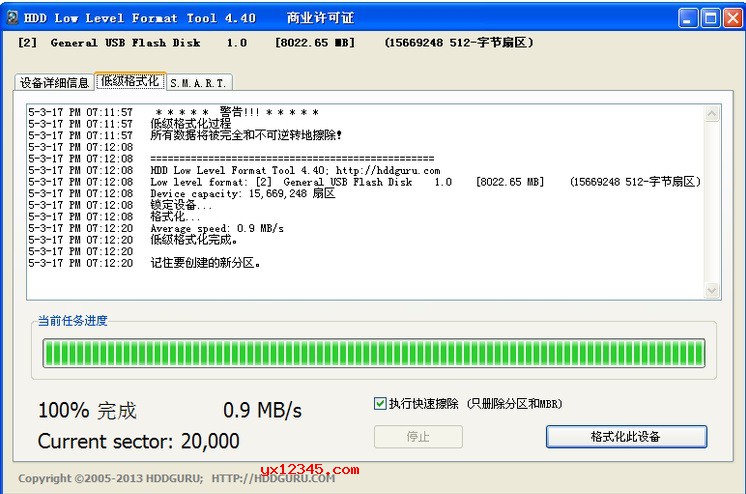Click 'Current sector: 20,000' text
Screen dimensions: 746x494
(x=138, y=441)
